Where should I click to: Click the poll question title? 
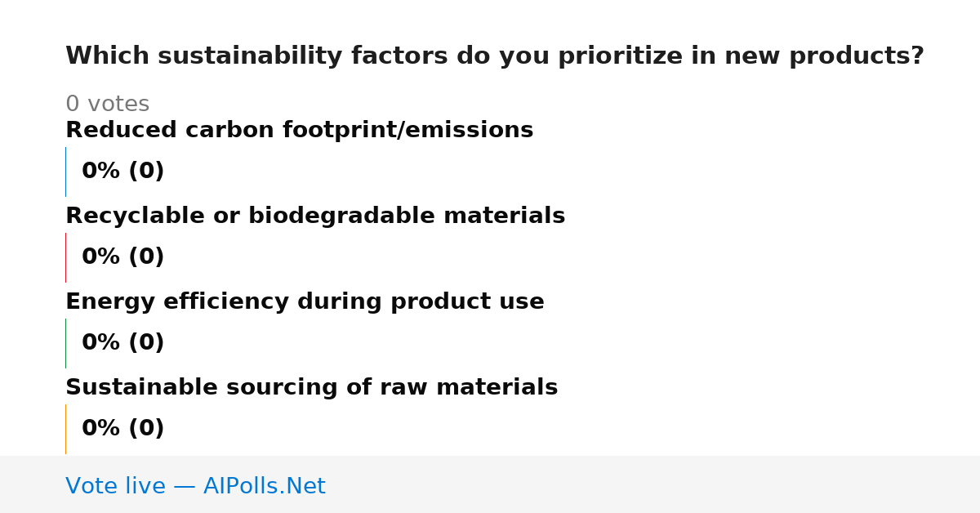click(x=495, y=56)
